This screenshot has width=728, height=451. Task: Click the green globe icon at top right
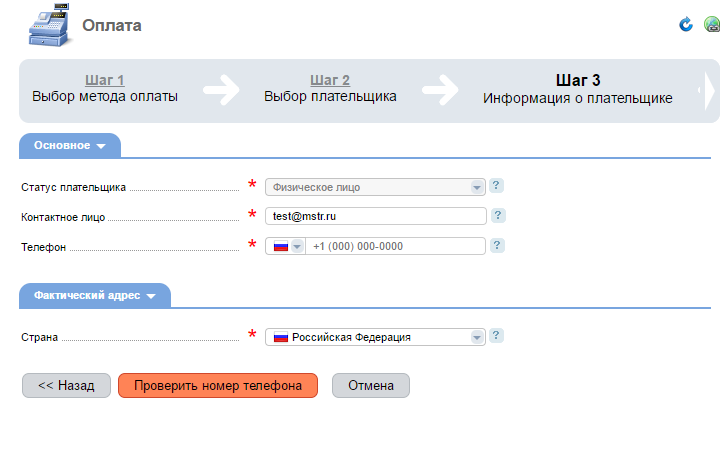[712, 24]
